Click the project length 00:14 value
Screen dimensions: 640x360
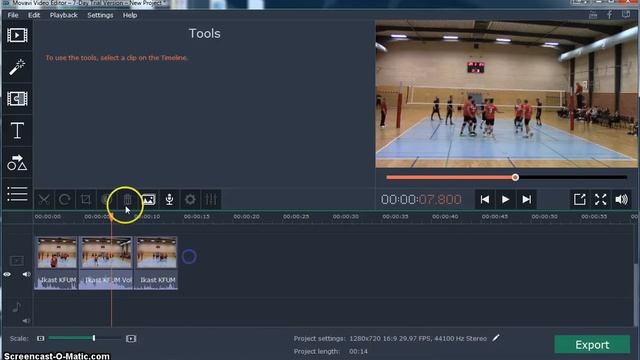tap(358, 351)
